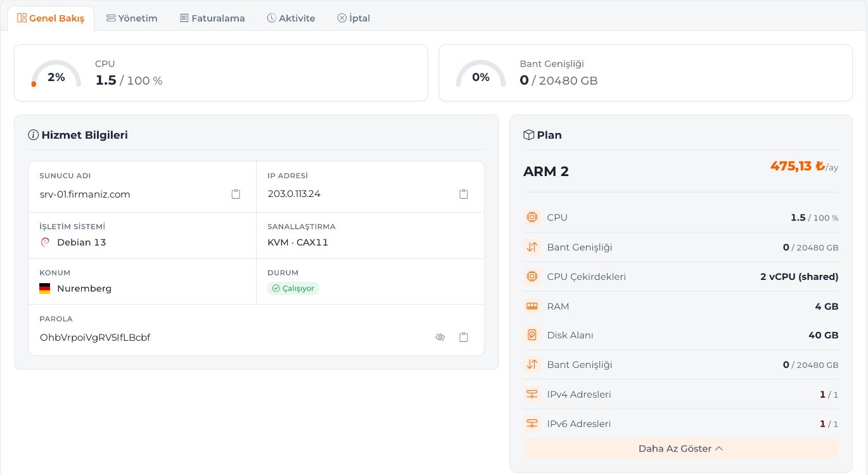Copy the server name srv-01.firmaniz.com

[236, 194]
